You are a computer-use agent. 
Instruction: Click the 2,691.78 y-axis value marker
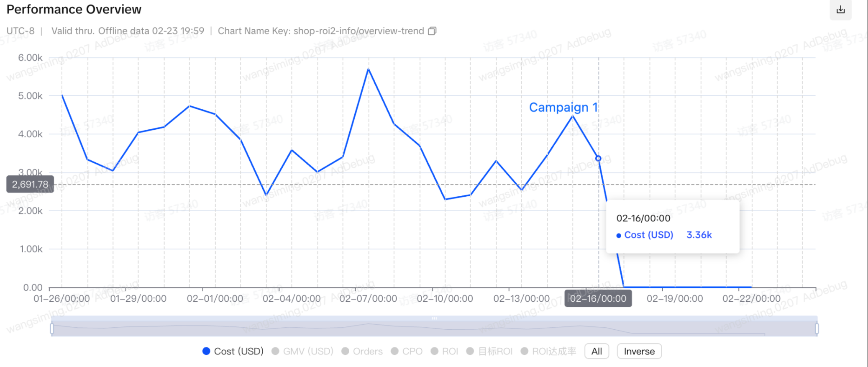[30, 184]
